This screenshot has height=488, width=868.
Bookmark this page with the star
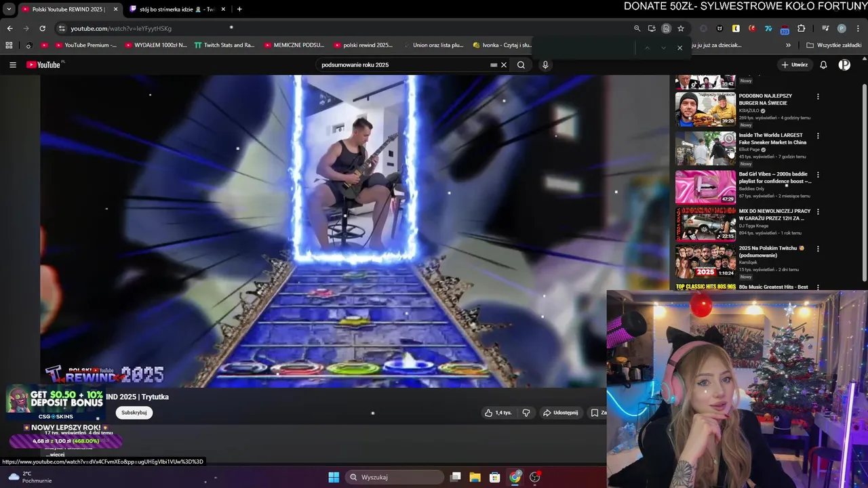(x=681, y=28)
